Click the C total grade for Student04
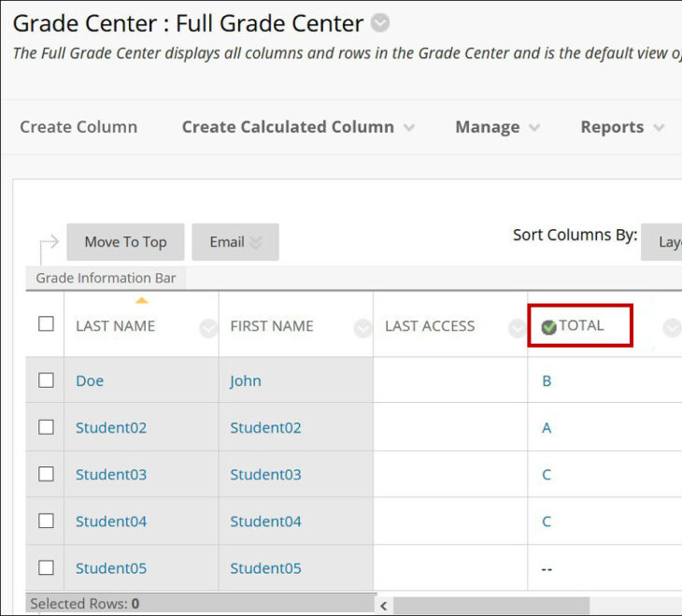682x616 pixels. (547, 522)
